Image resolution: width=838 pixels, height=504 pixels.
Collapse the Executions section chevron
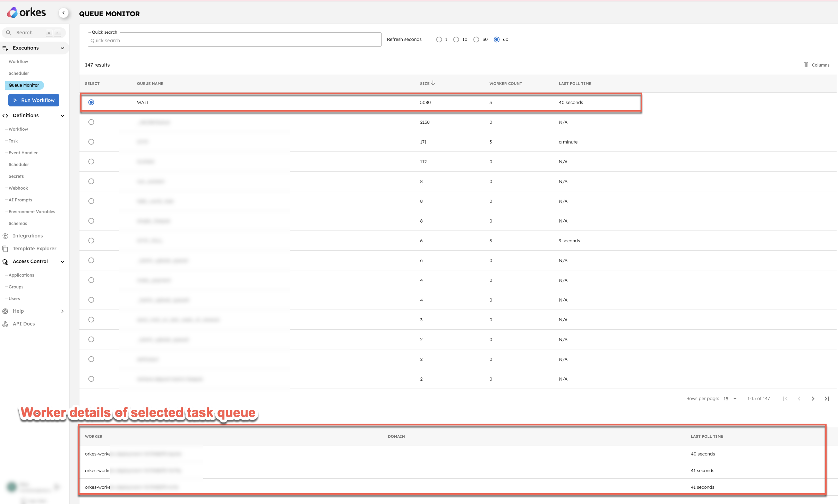(62, 48)
